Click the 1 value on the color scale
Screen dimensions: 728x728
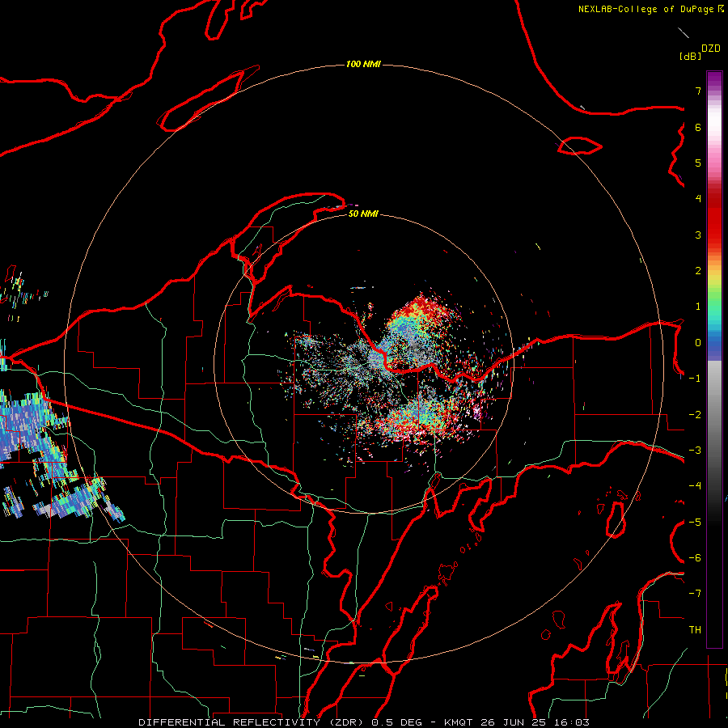click(698, 307)
